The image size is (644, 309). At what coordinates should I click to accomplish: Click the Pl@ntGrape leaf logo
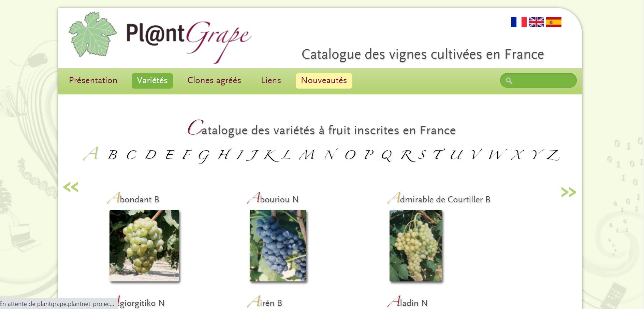[92, 34]
